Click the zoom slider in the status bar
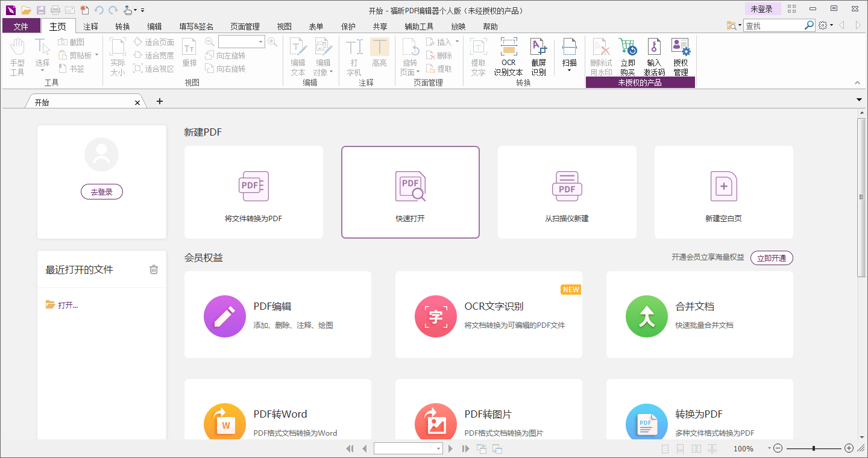 point(814,448)
